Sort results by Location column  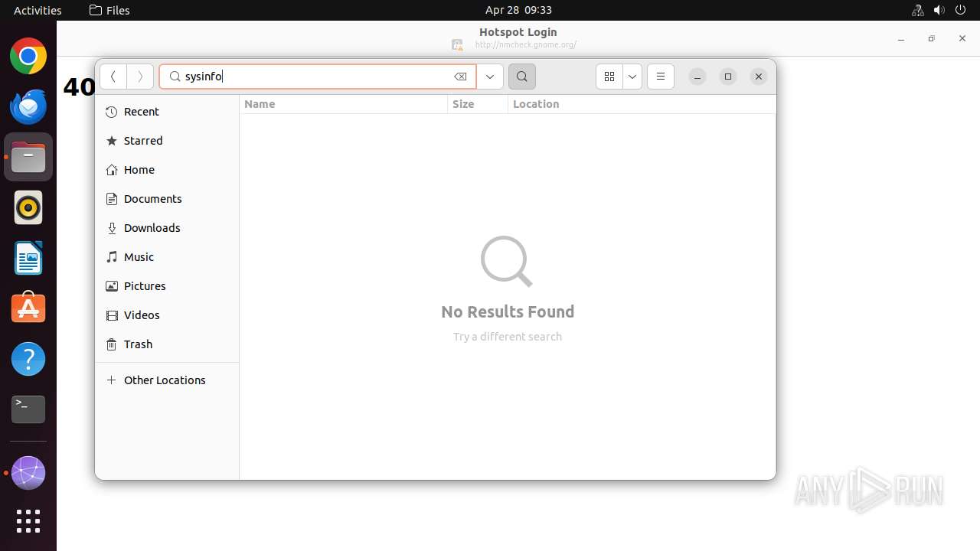(x=642, y=104)
